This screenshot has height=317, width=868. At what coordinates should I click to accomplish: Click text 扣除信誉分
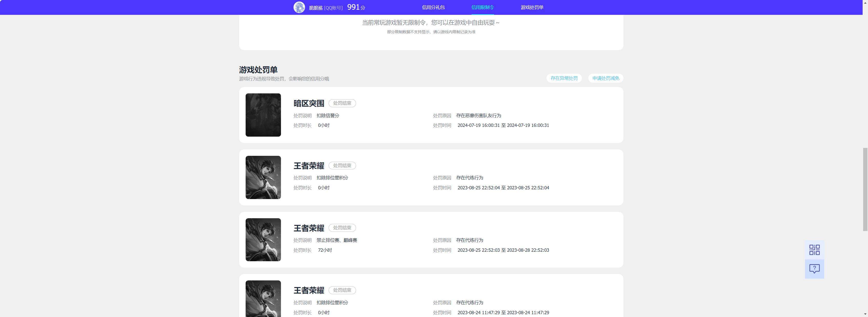[x=328, y=115]
